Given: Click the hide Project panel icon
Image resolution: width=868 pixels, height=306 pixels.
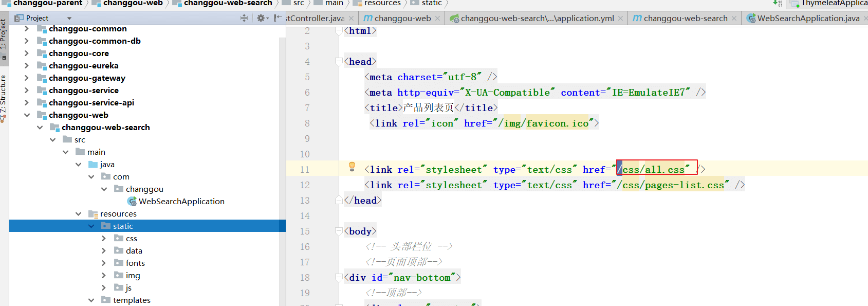Looking at the screenshot, I should point(278,18).
